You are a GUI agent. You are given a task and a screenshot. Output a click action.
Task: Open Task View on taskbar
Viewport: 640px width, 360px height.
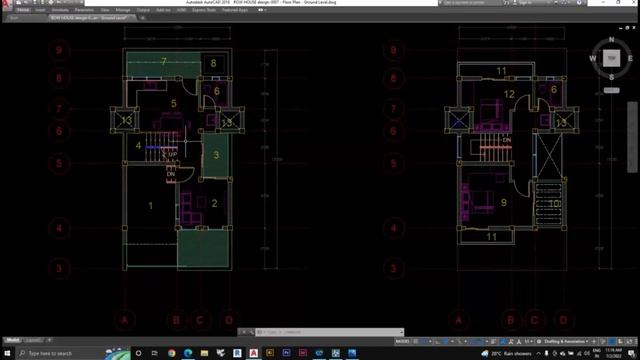click(x=155, y=353)
